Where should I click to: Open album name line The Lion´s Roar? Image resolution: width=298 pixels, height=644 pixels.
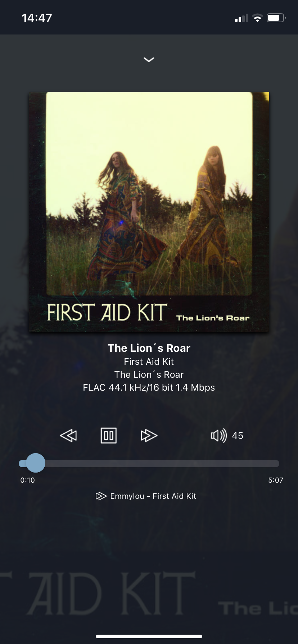tap(149, 374)
